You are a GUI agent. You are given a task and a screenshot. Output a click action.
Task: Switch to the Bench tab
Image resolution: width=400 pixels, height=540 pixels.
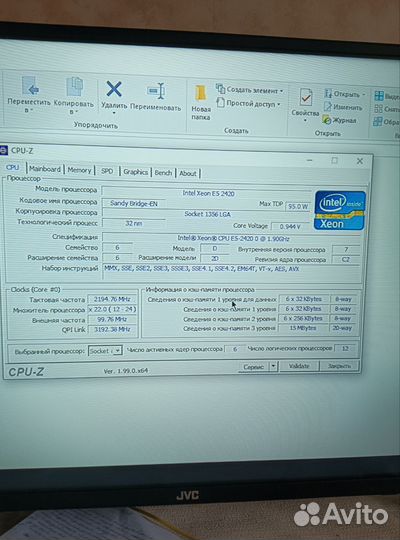pyautogui.click(x=163, y=173)
